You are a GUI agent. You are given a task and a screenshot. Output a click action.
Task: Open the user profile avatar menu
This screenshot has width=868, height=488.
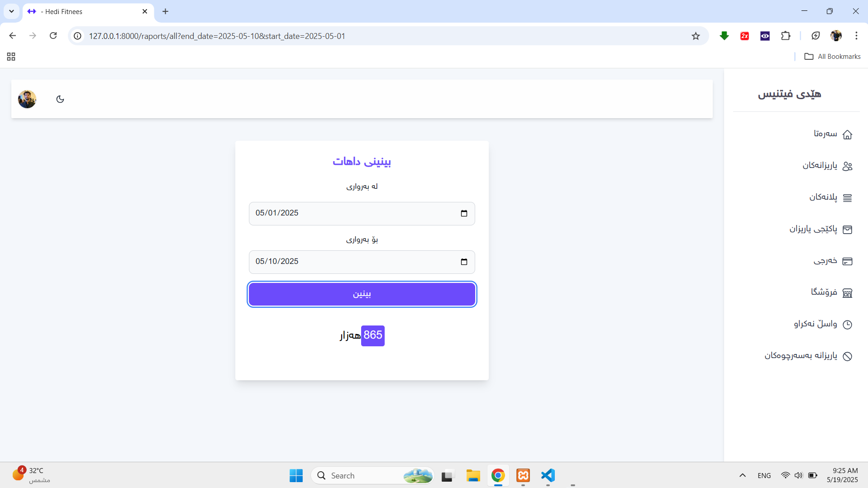[27, 99]
